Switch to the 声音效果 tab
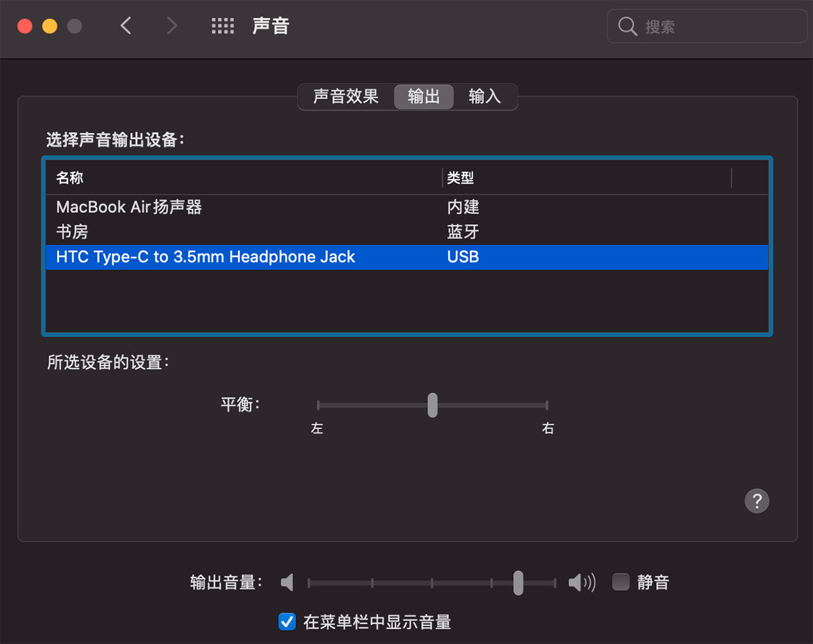The image size is (813, 644). point(346,97)
